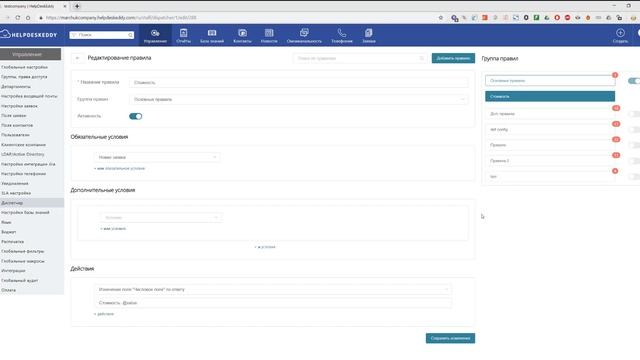Select the Доп. правила group entry
Image resolution: width=640 pixels, height=360 pixels.
(549, 114)
